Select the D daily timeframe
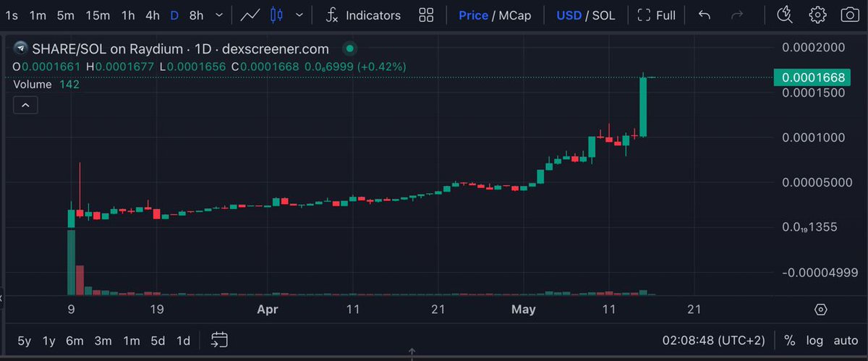The width and height of the screenshot is (868, 361). pyautogui.click(x=174, y=15)
